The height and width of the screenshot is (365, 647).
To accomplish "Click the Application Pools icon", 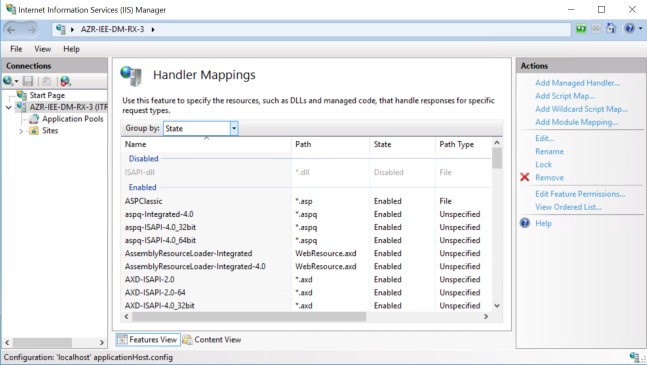I will click(34, 119).
